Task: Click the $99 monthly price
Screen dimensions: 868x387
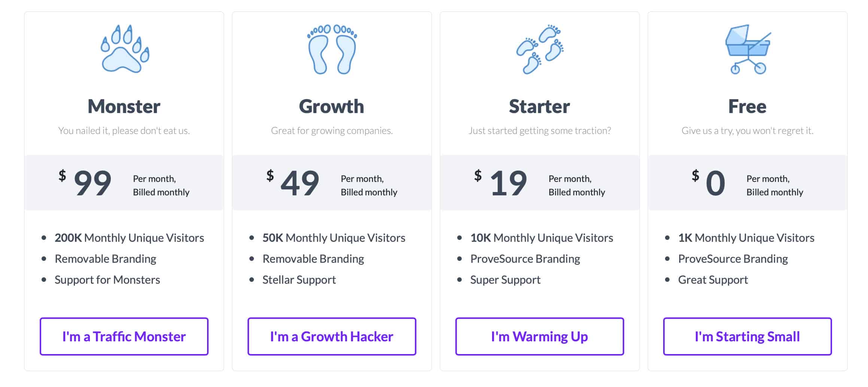Action: click(x=85, y=183)
